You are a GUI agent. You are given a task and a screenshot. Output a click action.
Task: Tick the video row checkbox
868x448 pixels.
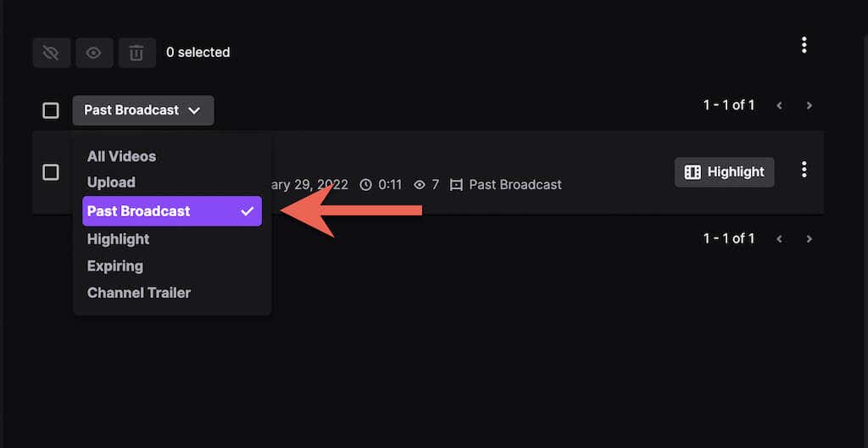coord(51,172)
